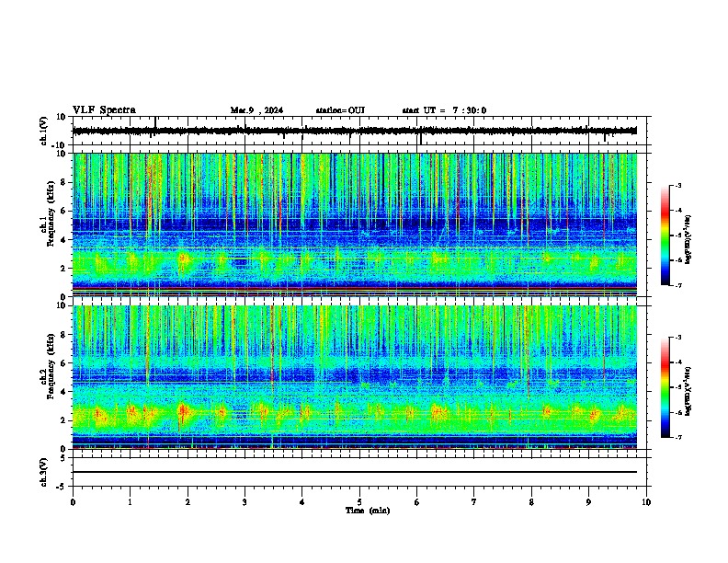Click the "start UT = 7:30:0" label

[444, 110]
